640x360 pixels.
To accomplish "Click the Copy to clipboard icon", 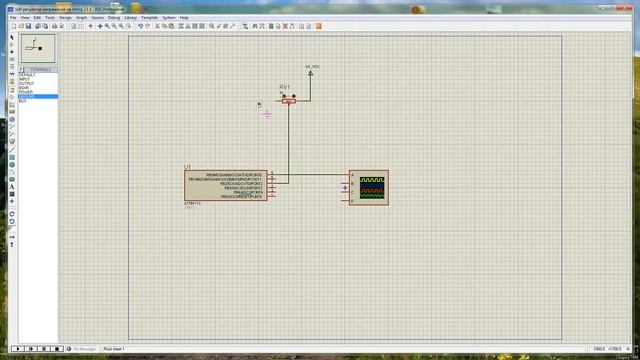I will click(164, 26).
